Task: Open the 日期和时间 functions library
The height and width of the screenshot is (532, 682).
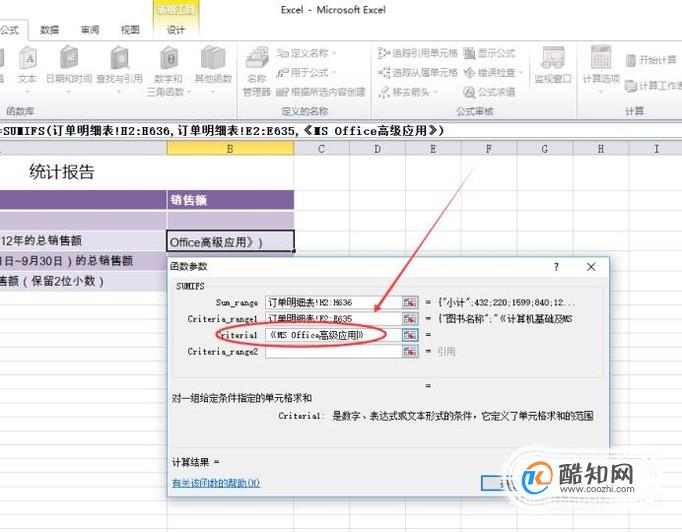Action: pos(69,70)
